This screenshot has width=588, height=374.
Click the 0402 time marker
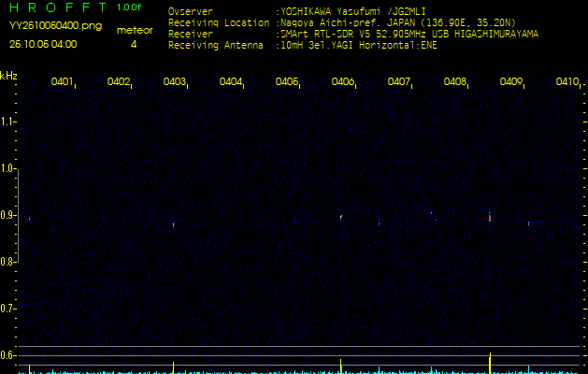118,81
